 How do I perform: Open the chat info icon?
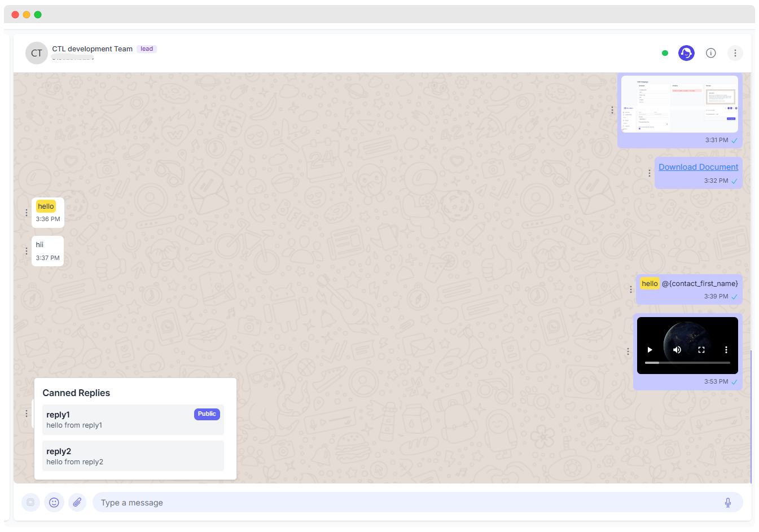[710, 52]
